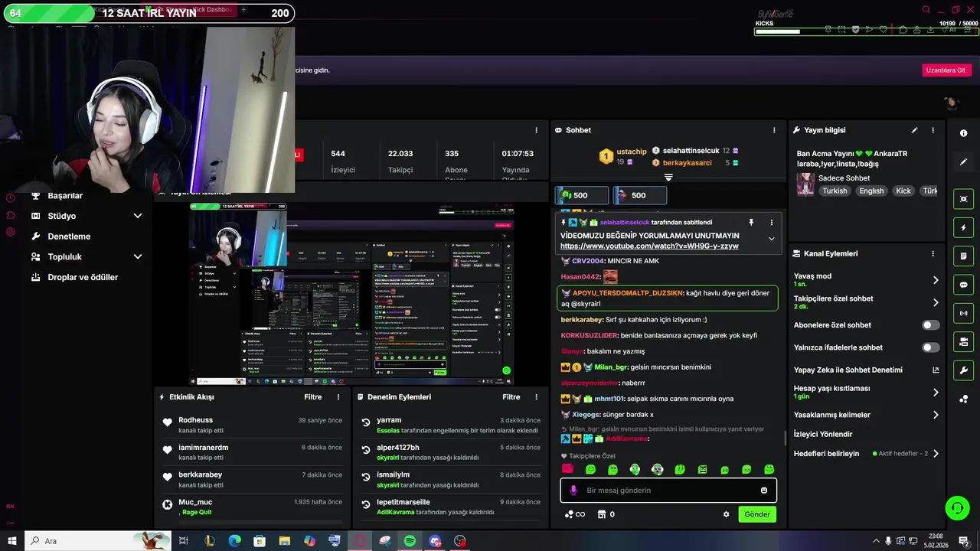
Task: Open Discord from the taskbar
Action: point(435,541)
